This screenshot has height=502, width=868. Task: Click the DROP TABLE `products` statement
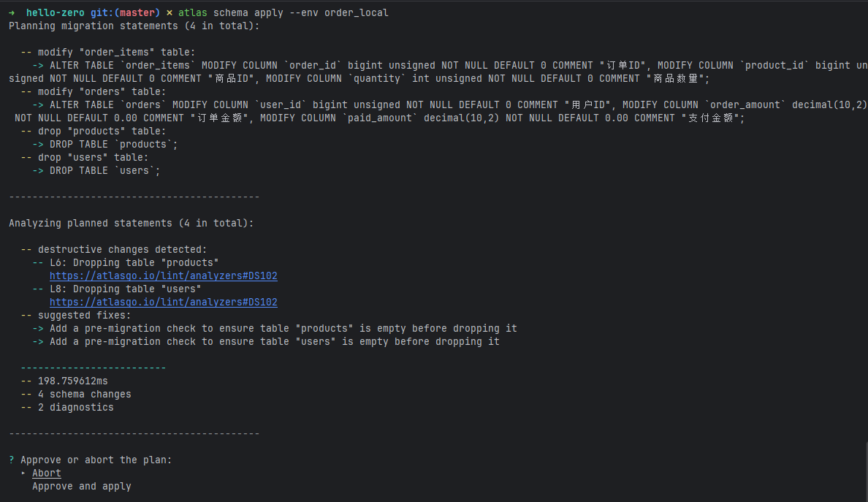(113, 145)
